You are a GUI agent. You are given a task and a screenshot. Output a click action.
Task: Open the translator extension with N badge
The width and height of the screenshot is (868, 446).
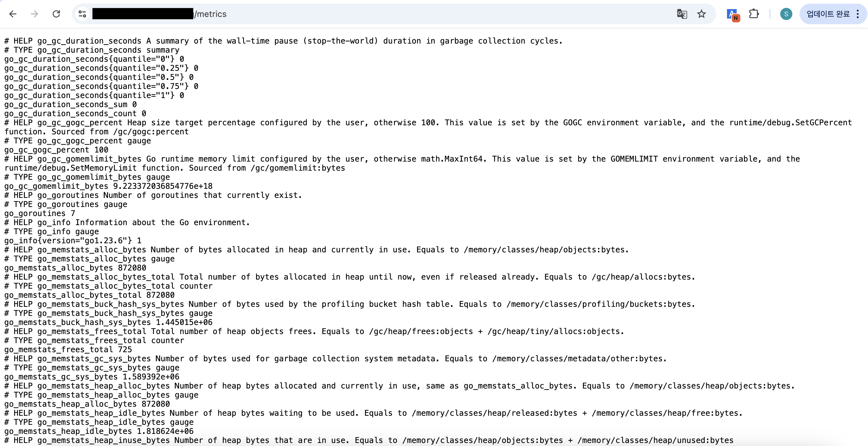(x=732, y=15)
